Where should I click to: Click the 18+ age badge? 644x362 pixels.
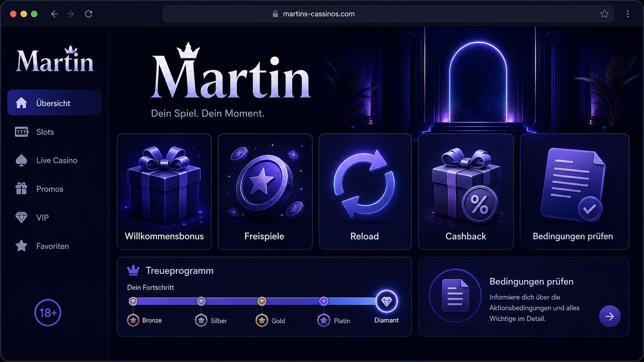(x=48, y=313)
